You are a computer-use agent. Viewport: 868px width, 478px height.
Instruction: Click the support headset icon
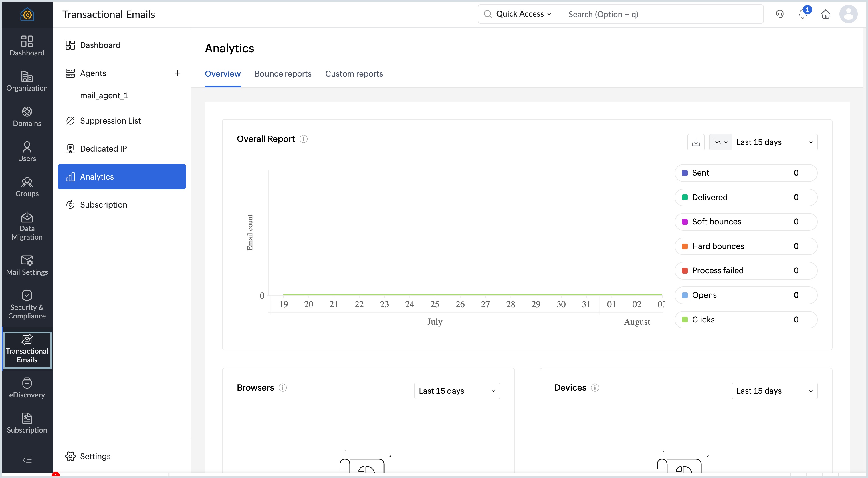pyautogui.click(x=780, y=14)
